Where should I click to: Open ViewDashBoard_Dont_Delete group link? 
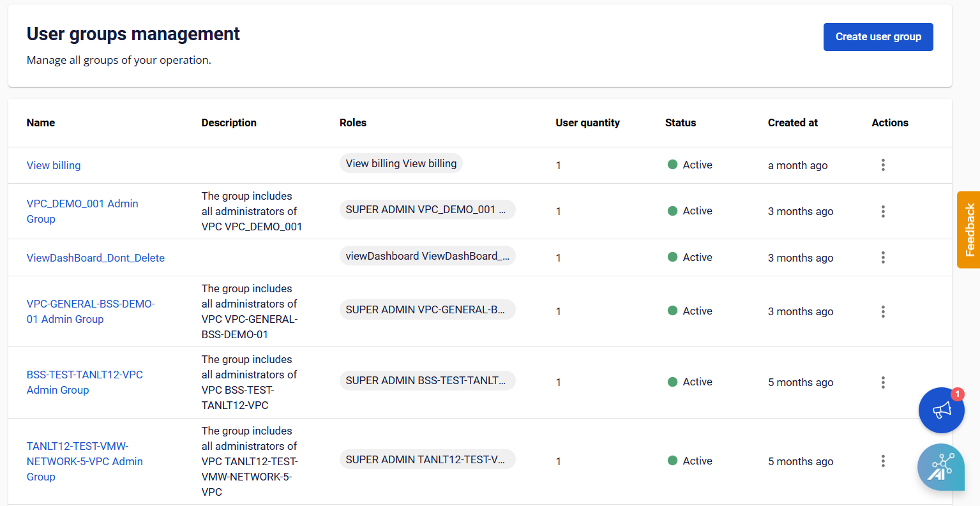(x=96, y=258)
